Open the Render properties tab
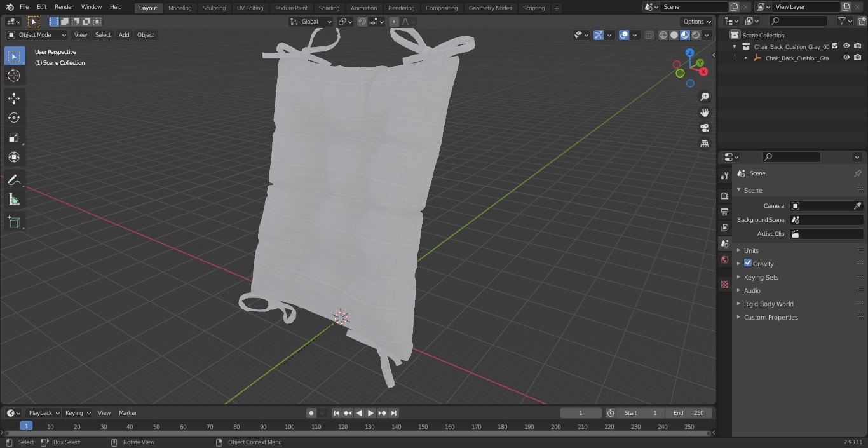The height and width of the screenshot is (448, 868). [x=724, y=196]
